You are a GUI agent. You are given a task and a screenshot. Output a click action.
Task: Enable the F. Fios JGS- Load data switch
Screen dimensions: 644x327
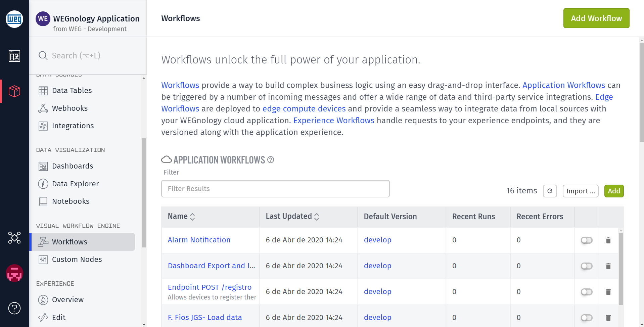(x=587, y=318)
